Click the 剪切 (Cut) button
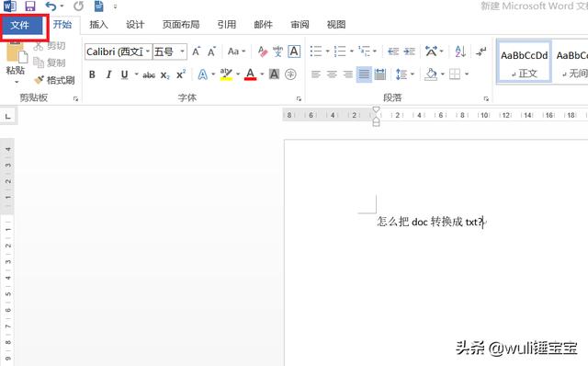 (x=50, y=46)
